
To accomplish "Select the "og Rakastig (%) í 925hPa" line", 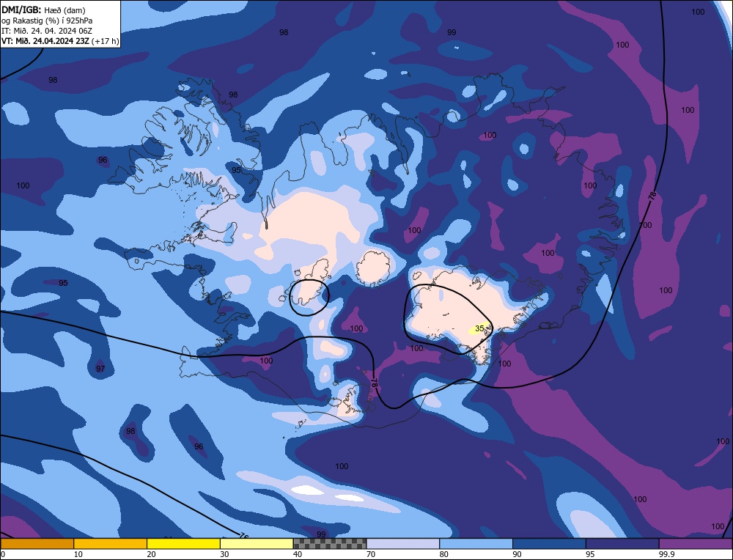I will tap(47, 21).
